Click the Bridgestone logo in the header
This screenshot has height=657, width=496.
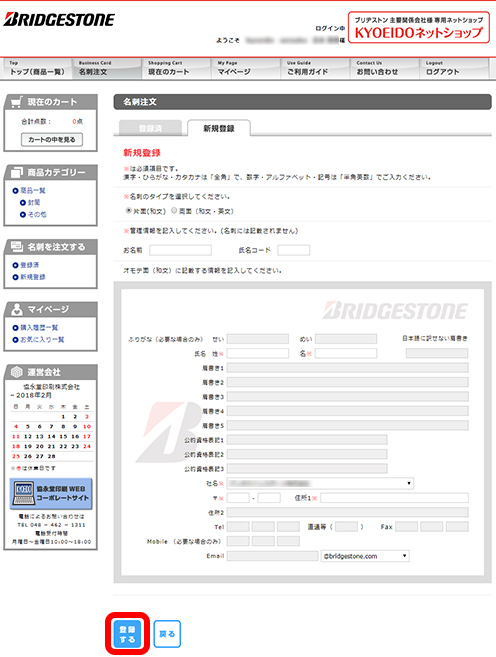coord(59,19)
